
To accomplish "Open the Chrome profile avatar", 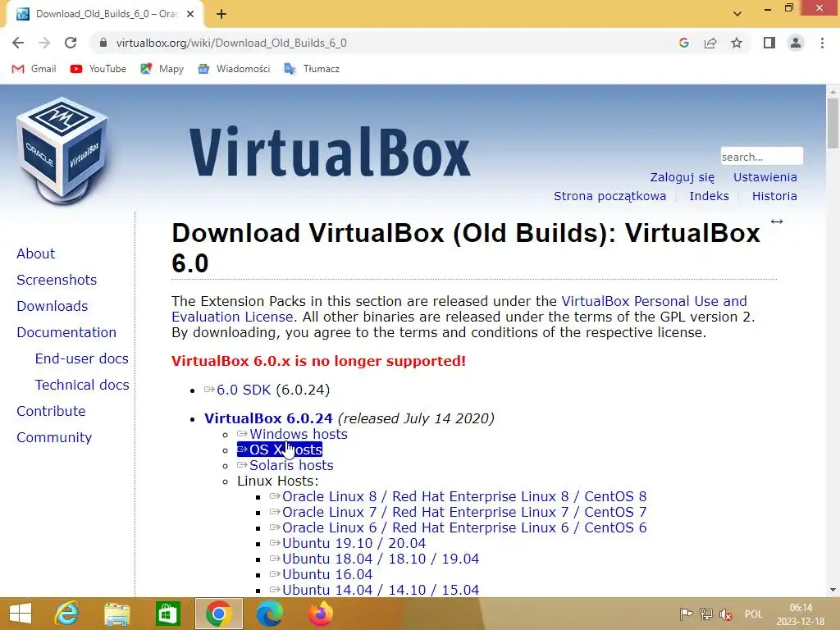I will [x=796, y=43].
